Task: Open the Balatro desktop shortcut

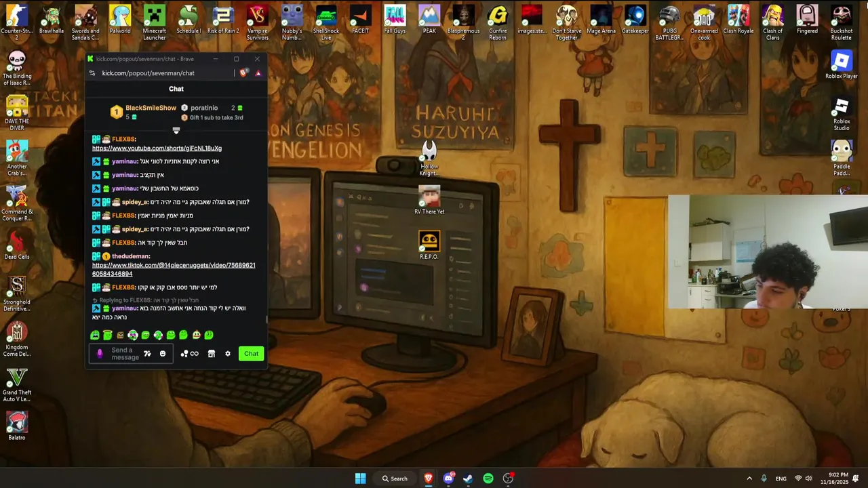Action: [x=17, y=426]
